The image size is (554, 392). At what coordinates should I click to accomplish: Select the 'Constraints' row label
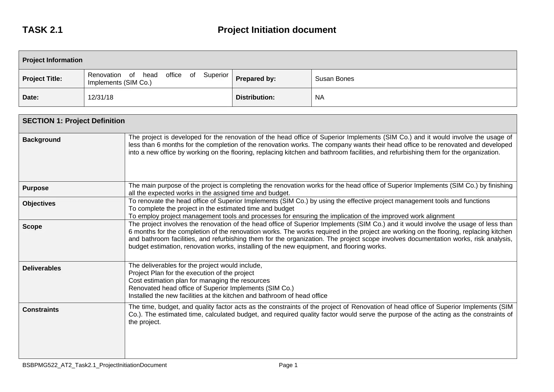(x=40, y=310)
